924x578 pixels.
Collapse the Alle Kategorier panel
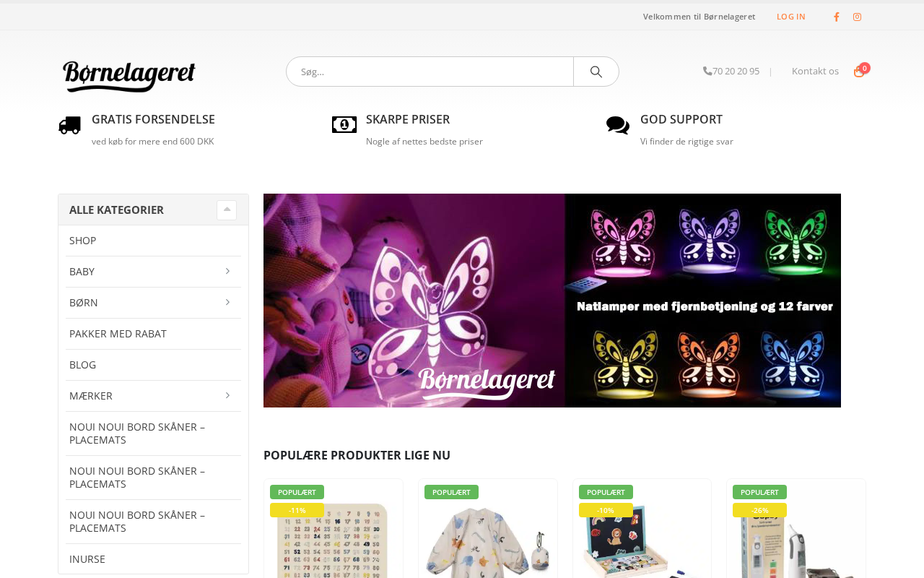tap(227, 210)
